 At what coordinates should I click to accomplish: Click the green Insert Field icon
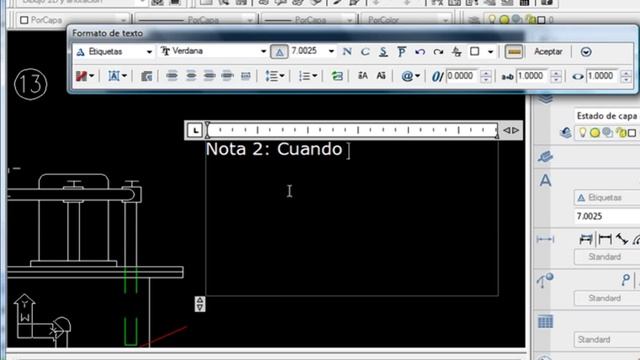point(337,76)
